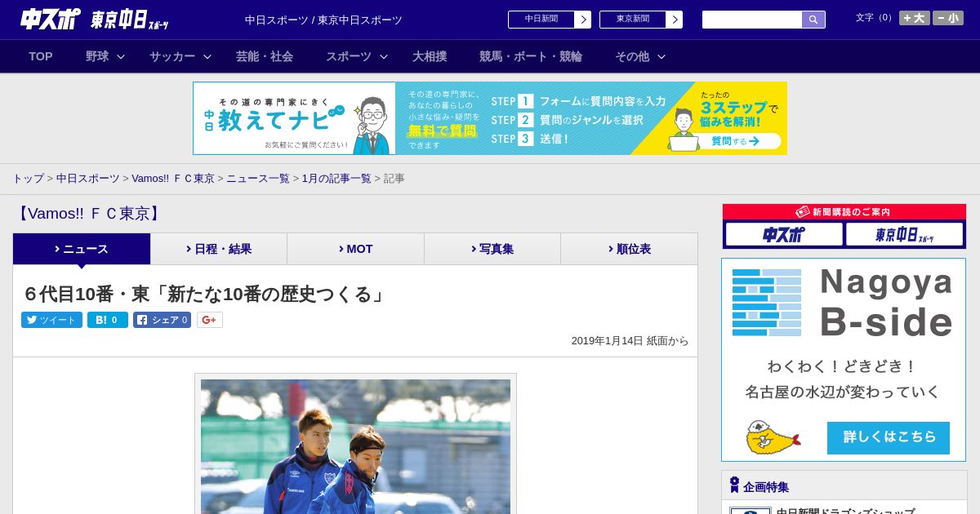Go to 中日スポーツ breadcrumb link
The image size is (980, 514).
coord(87,178)
